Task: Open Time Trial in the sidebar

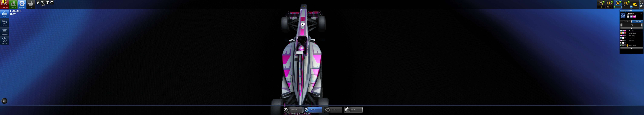Action: click(4, 40)
